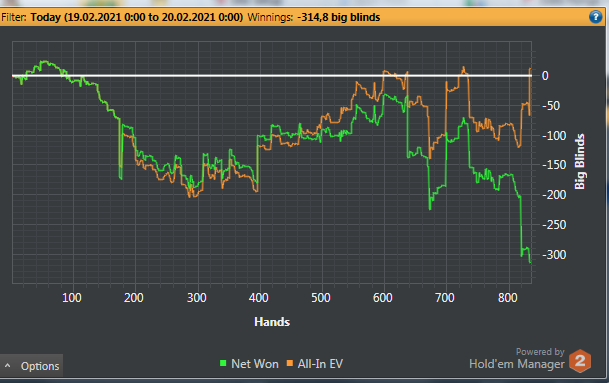Click the 200 hands axis label
This screenshot has width=609, height=383.
[x=134, y=298]
